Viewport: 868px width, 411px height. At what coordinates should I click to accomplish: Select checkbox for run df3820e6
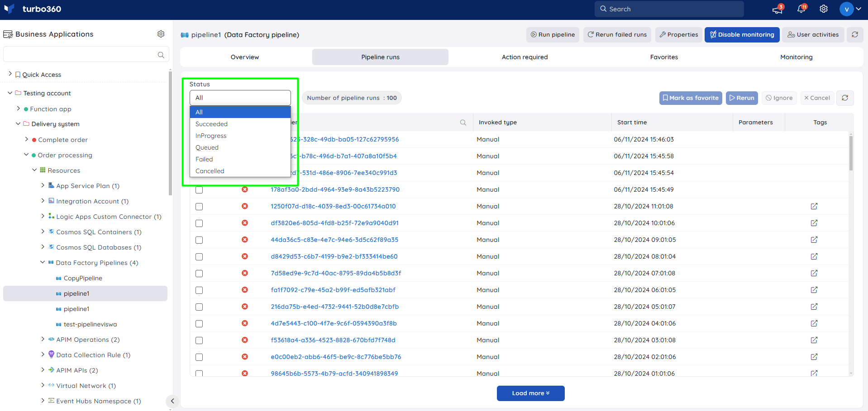[x=199, y=223]
